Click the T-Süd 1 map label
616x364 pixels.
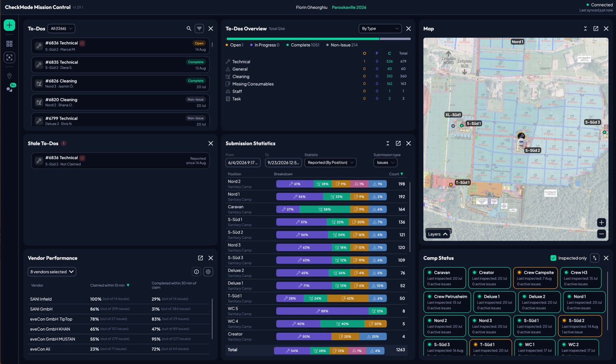[462, 182]
